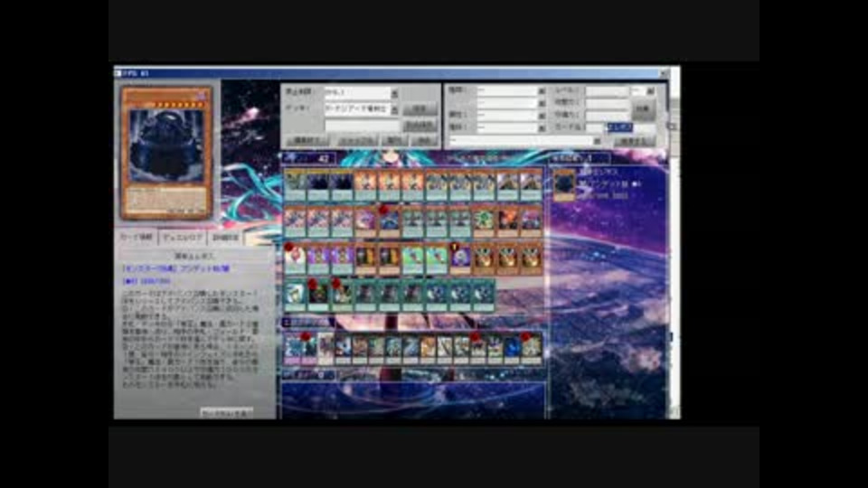This screenshot has width=868, height=488.
Task: Click the last card in third deck row
Action: click(531, 259)
